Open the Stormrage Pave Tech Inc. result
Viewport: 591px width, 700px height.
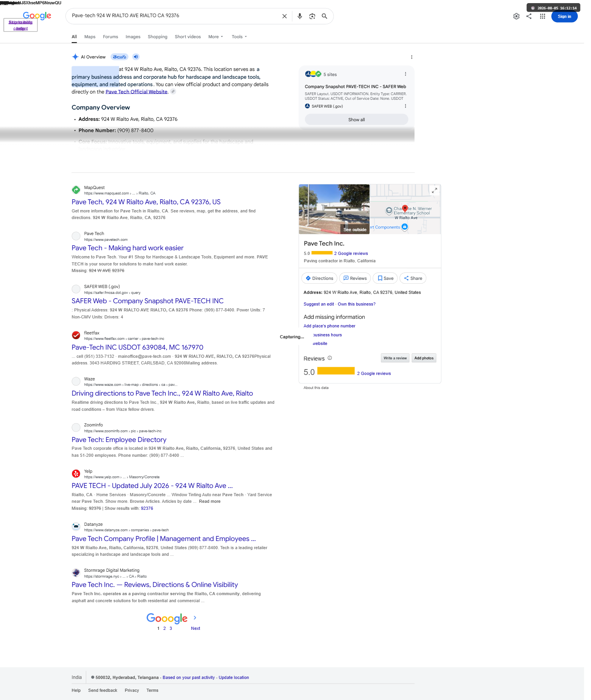(x=155, y=585)
